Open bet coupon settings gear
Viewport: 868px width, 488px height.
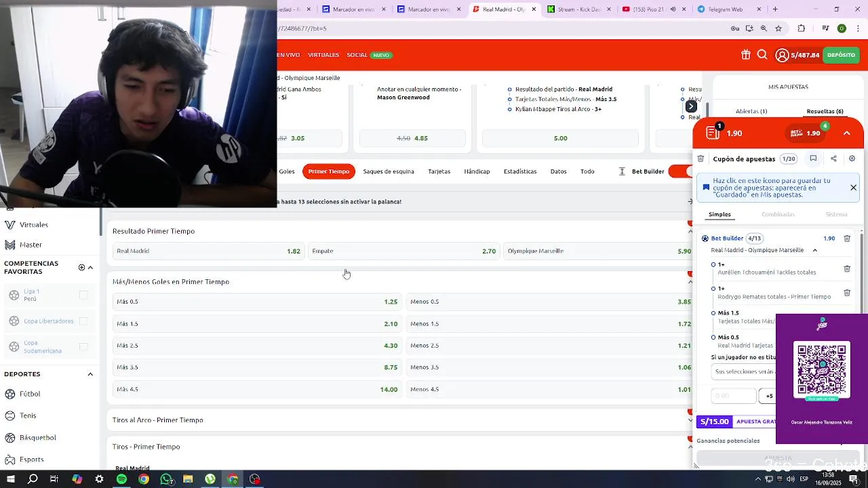click(x=852, y=159)
